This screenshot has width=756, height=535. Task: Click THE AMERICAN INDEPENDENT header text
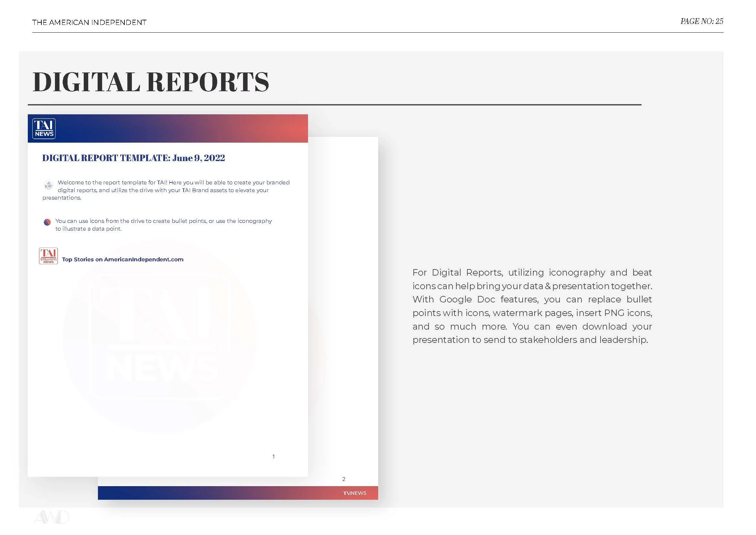click(x=89, y=22)
